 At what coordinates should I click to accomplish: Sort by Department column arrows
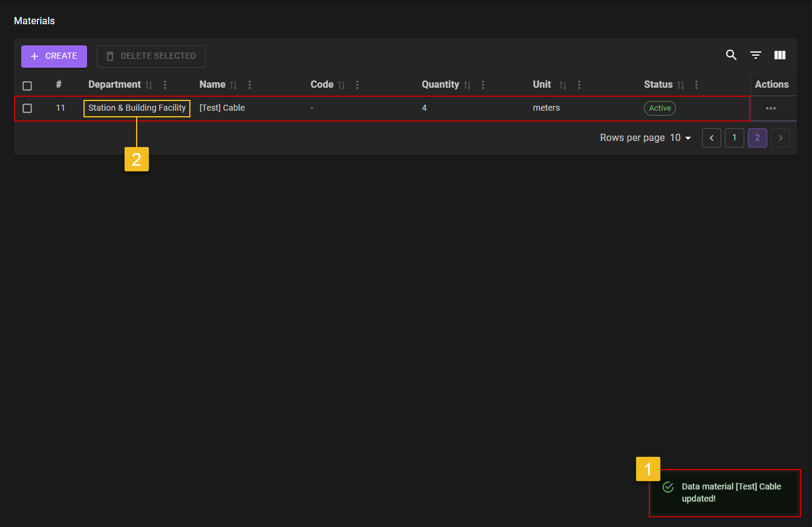[149, 85]
